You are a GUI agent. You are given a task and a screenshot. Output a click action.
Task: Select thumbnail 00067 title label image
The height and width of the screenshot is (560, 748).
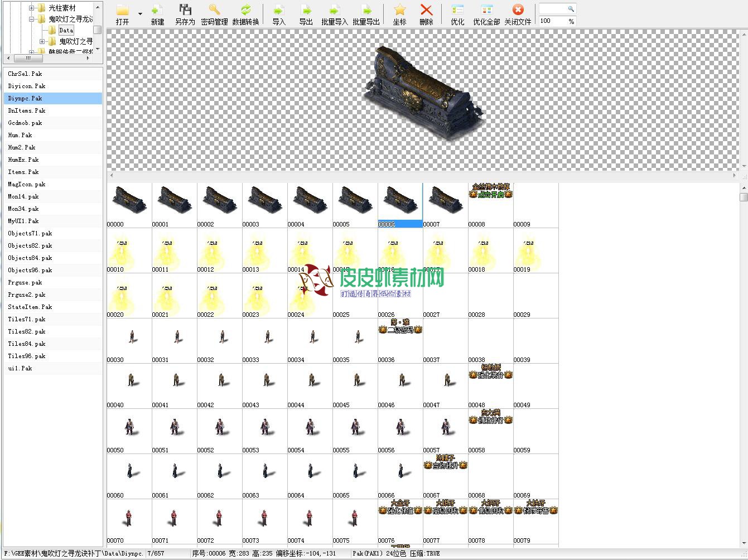pos(446,476)
